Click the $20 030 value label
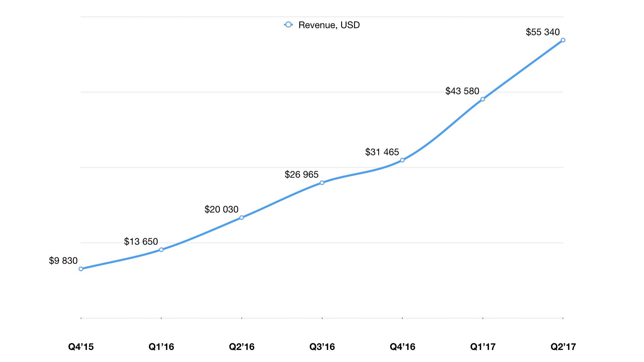 pyautogui.click(x=221, y=209)
